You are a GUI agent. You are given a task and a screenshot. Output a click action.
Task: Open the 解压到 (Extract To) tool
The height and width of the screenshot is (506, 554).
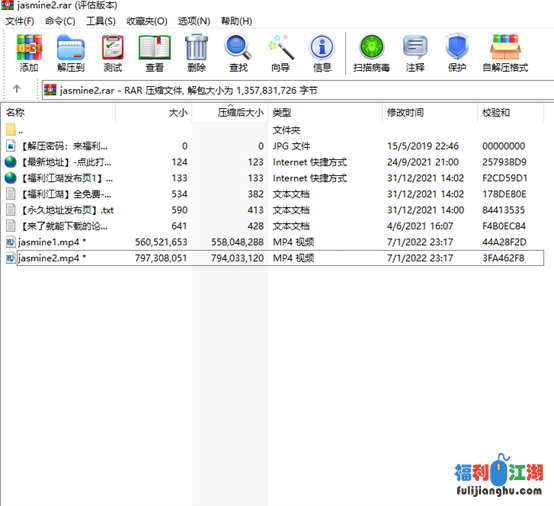71,53
